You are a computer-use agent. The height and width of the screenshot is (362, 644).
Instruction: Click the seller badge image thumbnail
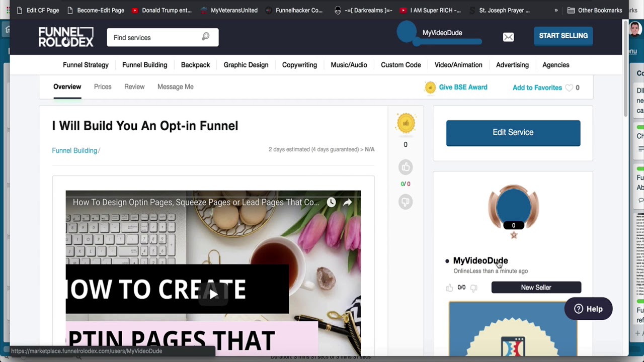coord(513,329)
